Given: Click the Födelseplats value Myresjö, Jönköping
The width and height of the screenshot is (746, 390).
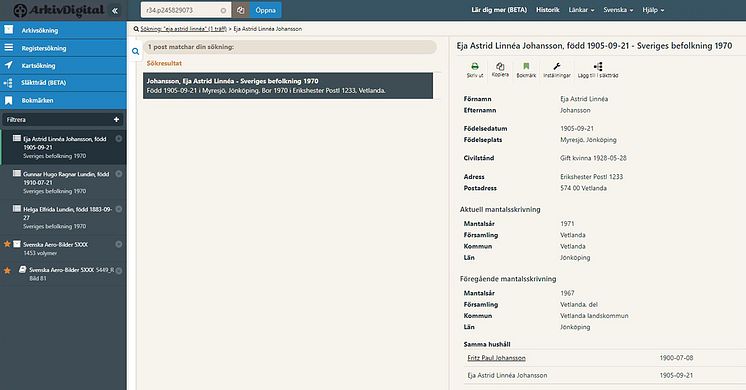Looking at the screenshot, I should point(588,140).
